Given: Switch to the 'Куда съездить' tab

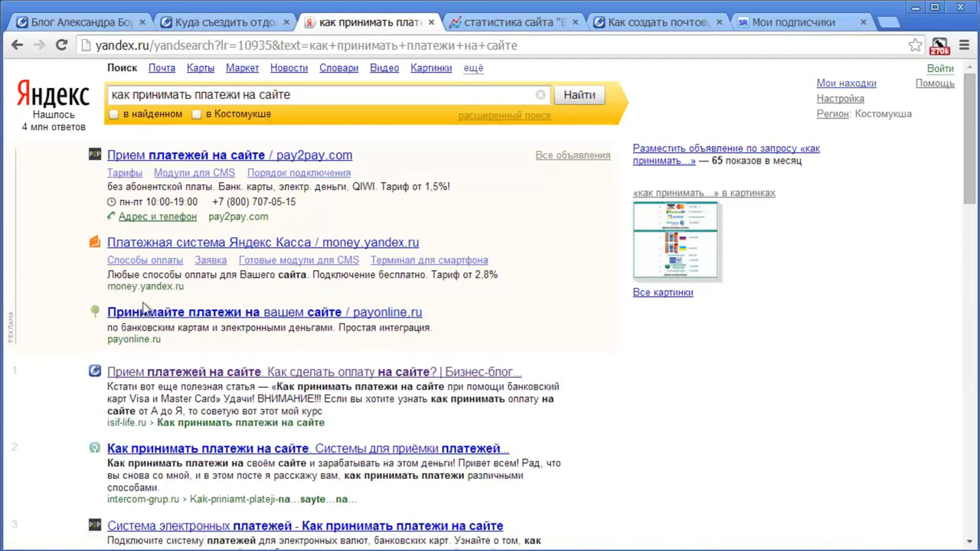Looking at the screenshot, I should [225, 22].
